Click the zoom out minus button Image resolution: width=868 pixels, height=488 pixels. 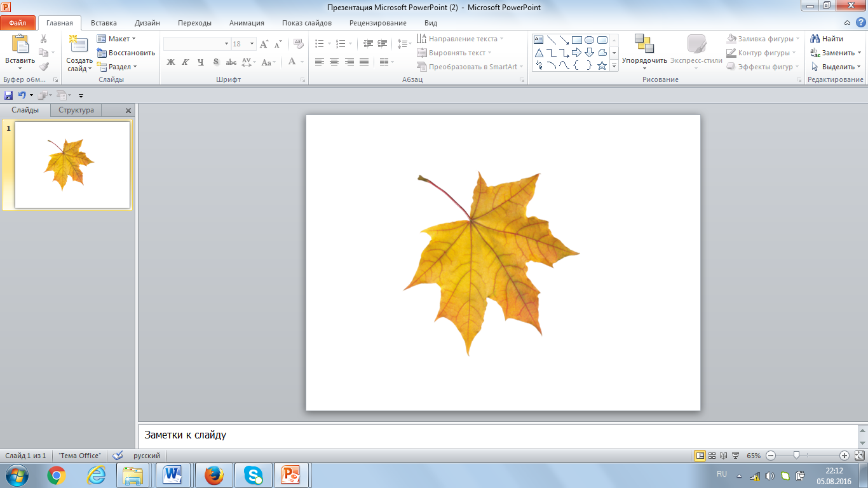771,456
